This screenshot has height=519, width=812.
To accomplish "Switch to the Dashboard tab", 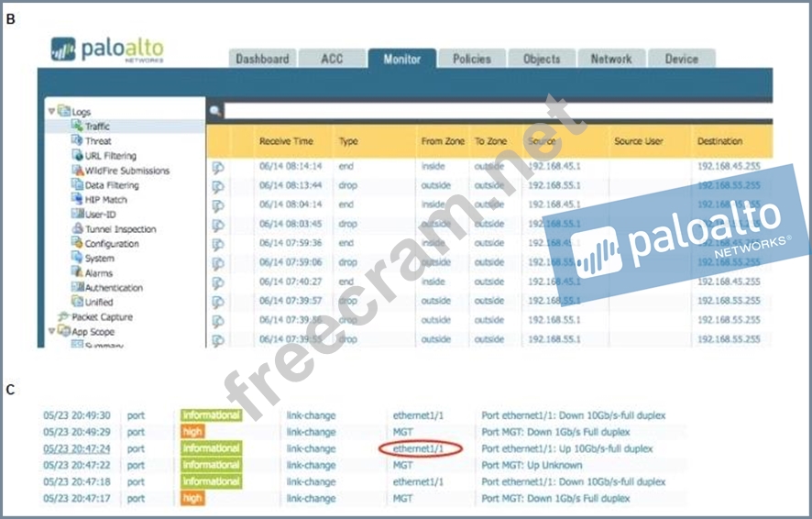I will (262, 59).
